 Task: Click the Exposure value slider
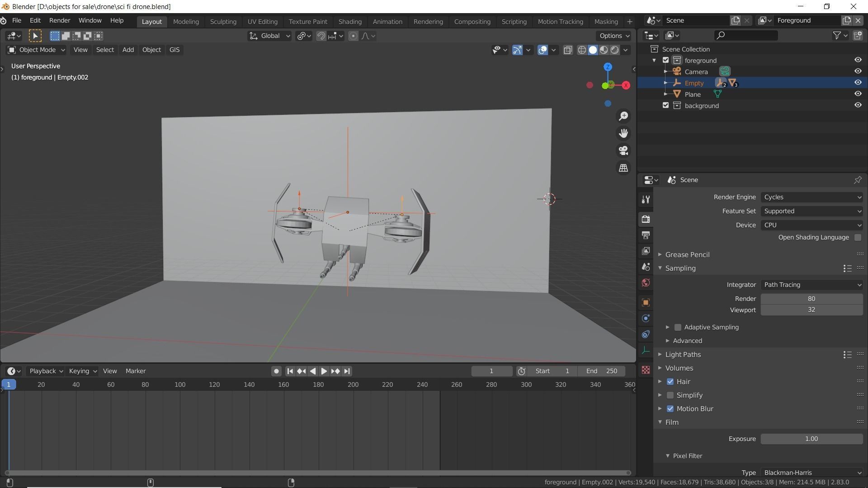(x=811, y=439)
